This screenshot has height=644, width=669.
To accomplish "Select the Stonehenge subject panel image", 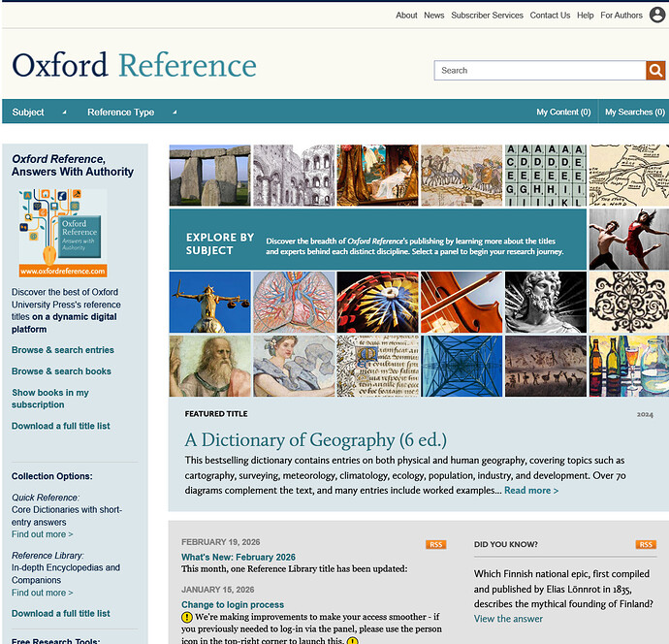I will (x=209, y=176).
